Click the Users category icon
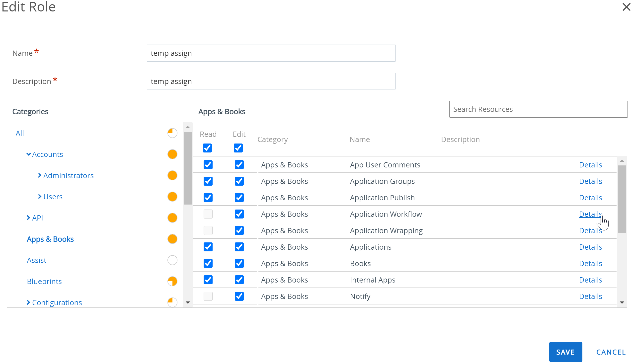 pyautogui.click(x=172, y=197)
